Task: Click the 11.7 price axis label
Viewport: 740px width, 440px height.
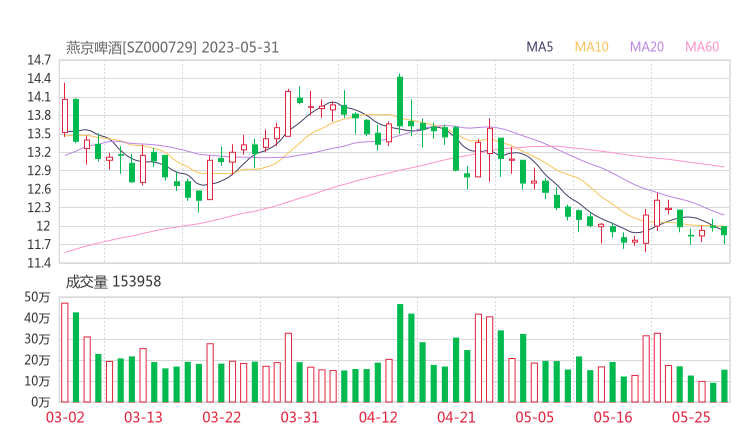Action: [x=39, y=245]
